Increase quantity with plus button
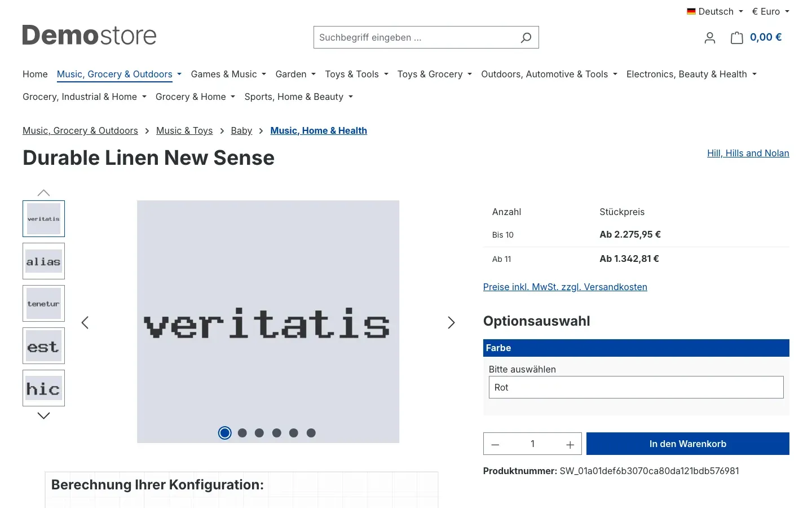The height and width of the screenshot is (508, 812). [x=570, y=444]
